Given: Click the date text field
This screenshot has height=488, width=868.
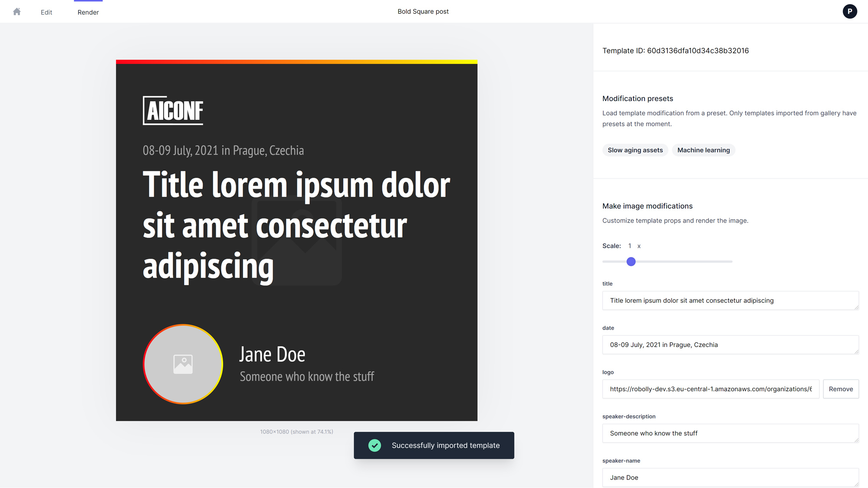Looking at the screenshot, I should pyautogui.click(x=730, y=345).
